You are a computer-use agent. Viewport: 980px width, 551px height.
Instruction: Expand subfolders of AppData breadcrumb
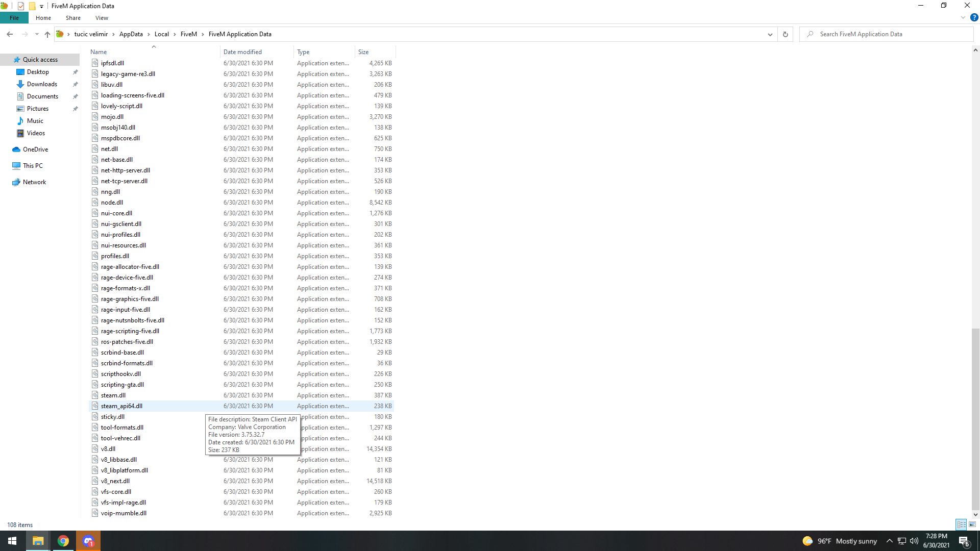[149, 34]
